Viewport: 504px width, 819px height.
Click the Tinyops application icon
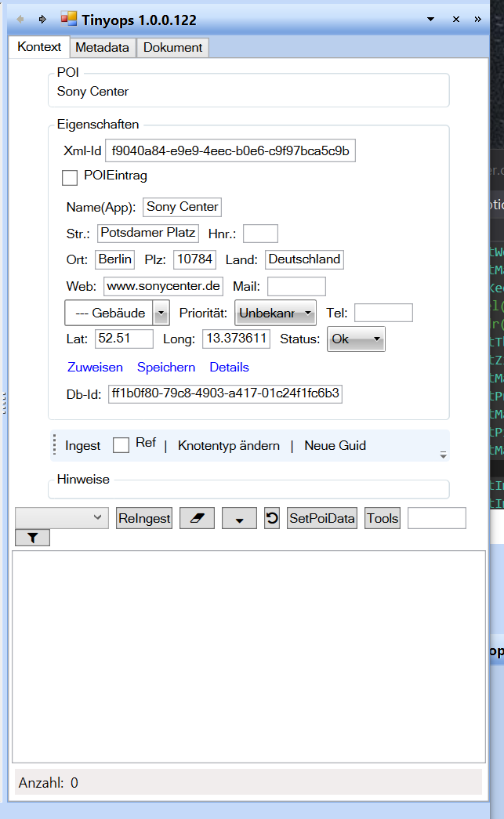[x=68, y=19]
